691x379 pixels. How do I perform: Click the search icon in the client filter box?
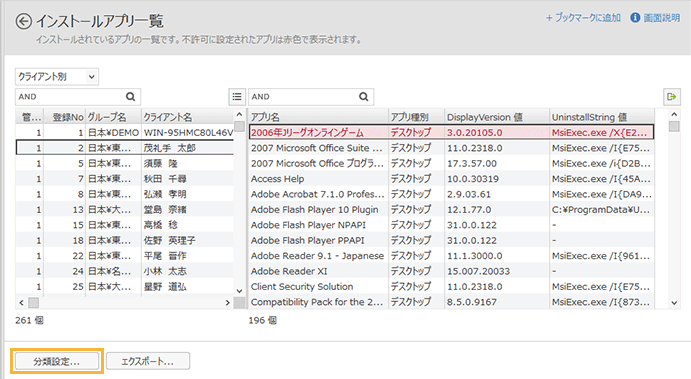(130, 97)
